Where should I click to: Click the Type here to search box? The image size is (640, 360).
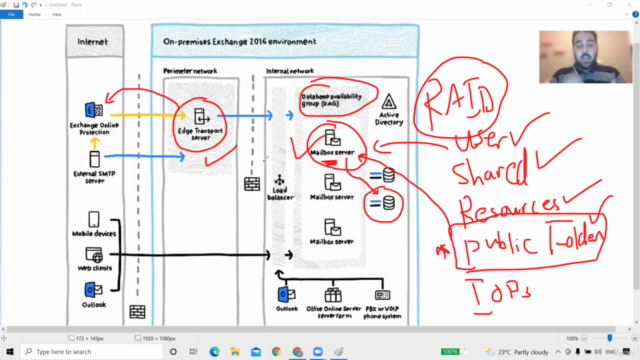click(91, 352)
